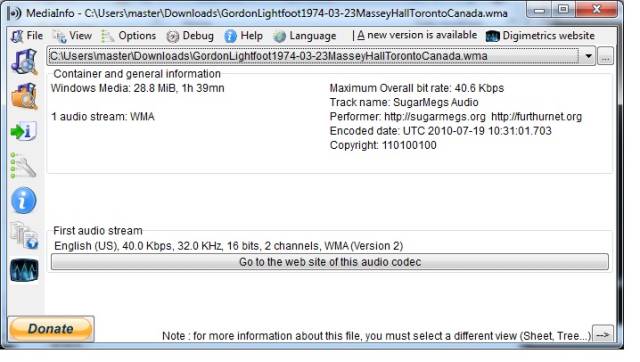Click the Language globe icon
Screen dimensions: 640x362
coord(280,37)
